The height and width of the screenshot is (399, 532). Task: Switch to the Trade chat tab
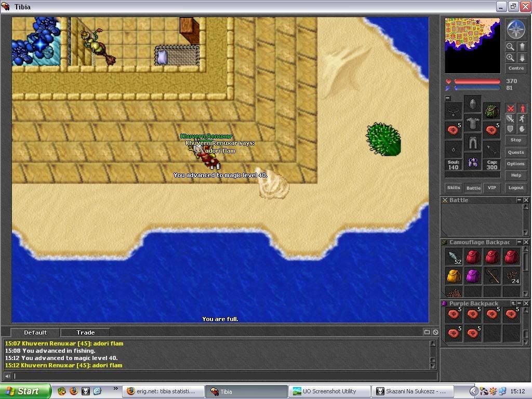click(x=85, y=332)
